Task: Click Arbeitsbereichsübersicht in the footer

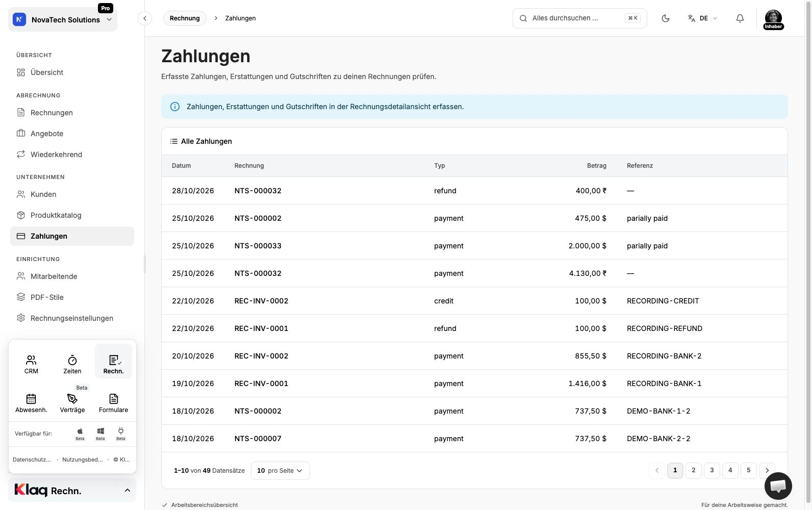Action: coord(204,505)
